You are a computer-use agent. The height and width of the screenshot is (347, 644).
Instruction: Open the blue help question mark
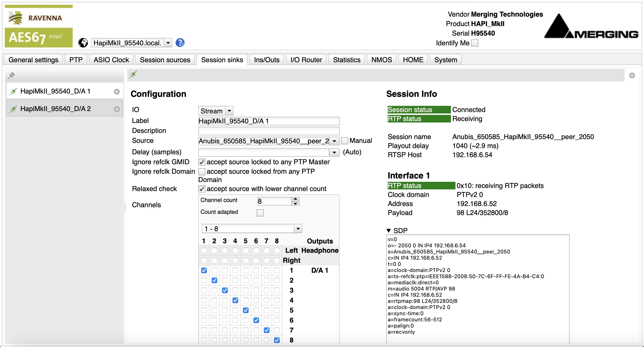click(x=180, y=43)
